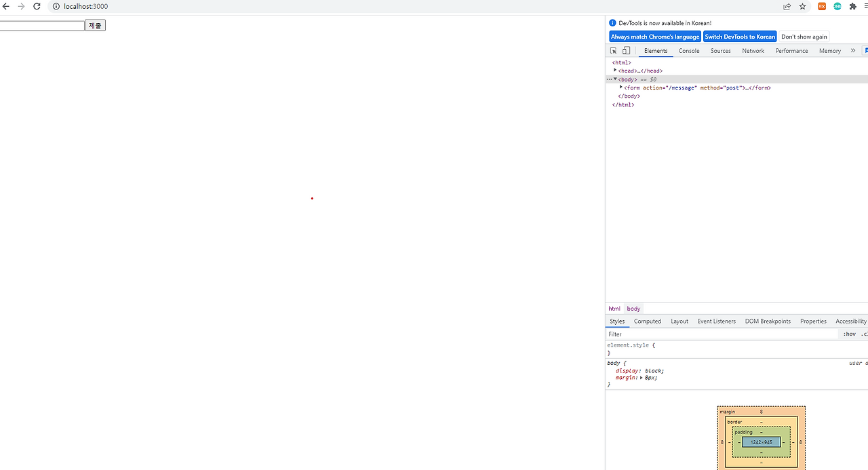Screen dimensions: 868x470
Task: Open the Network tab
Action: (753, 51)
